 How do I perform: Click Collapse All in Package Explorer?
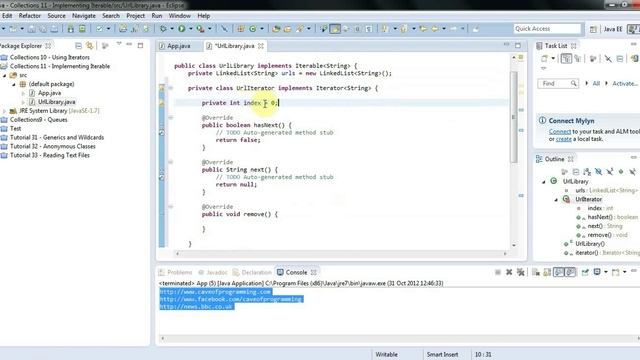point(78,46)
